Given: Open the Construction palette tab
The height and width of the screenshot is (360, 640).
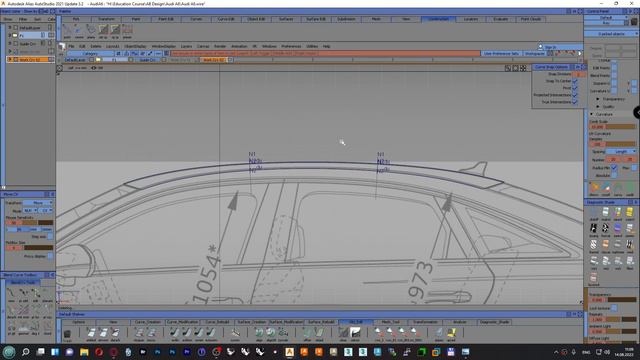Looking at the screenshot, I should [438, 19].
